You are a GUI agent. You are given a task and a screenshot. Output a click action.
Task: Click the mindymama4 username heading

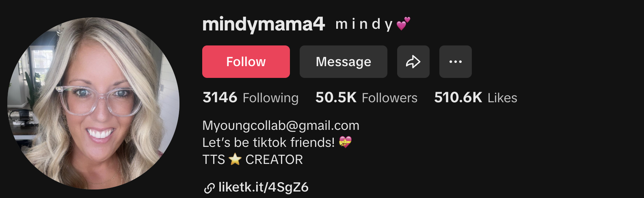tap(264, 24)
